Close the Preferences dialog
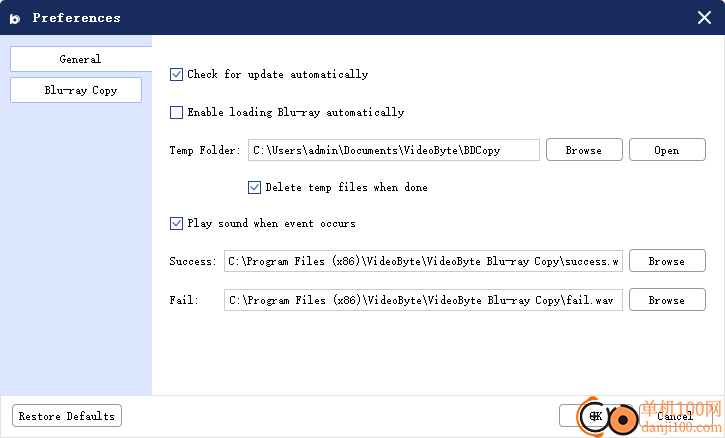The height and width of the screenshot is (438, 725). [704, 18]
